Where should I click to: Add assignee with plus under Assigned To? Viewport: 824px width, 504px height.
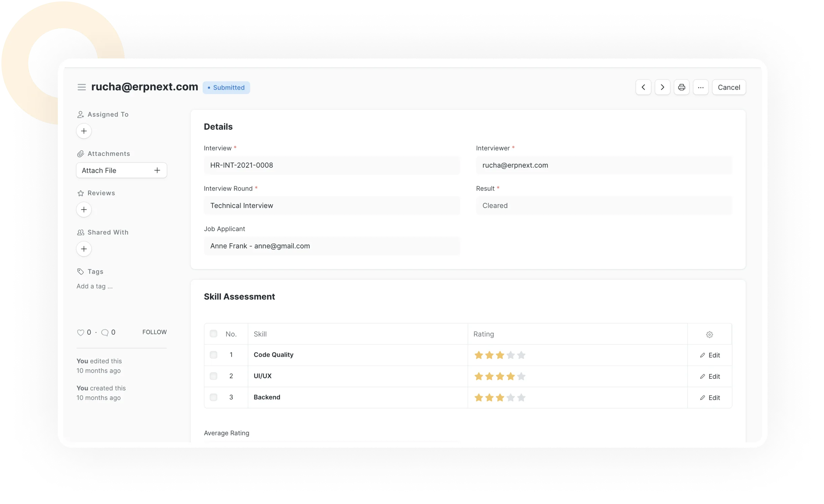tap(84, 131)
